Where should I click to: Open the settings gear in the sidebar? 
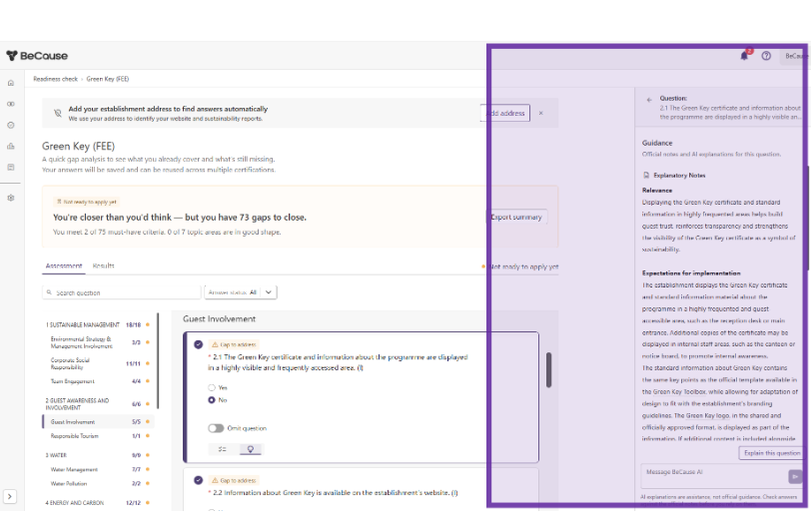tap(11, 198)
